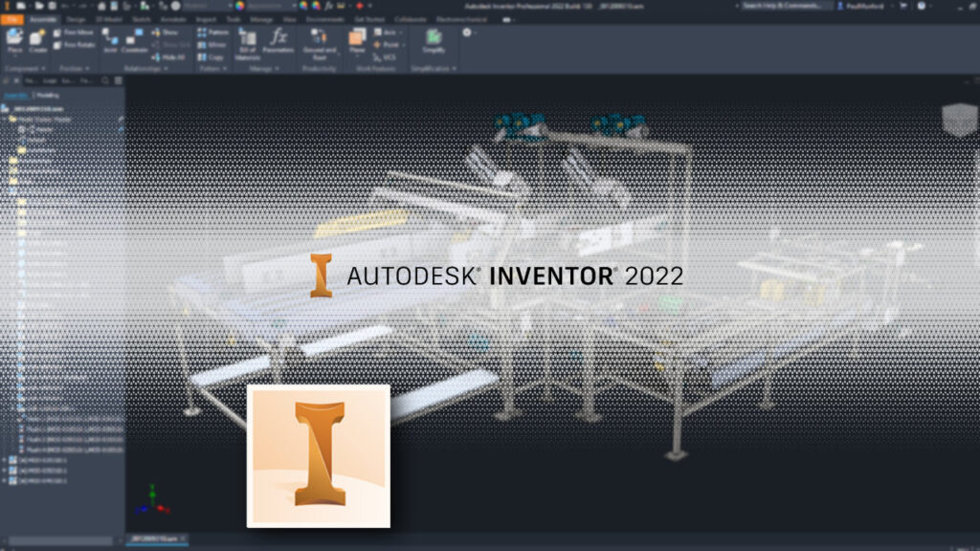Click the signed-in user name button
Viewport: 980px width, 551px height.
[865, 7]
